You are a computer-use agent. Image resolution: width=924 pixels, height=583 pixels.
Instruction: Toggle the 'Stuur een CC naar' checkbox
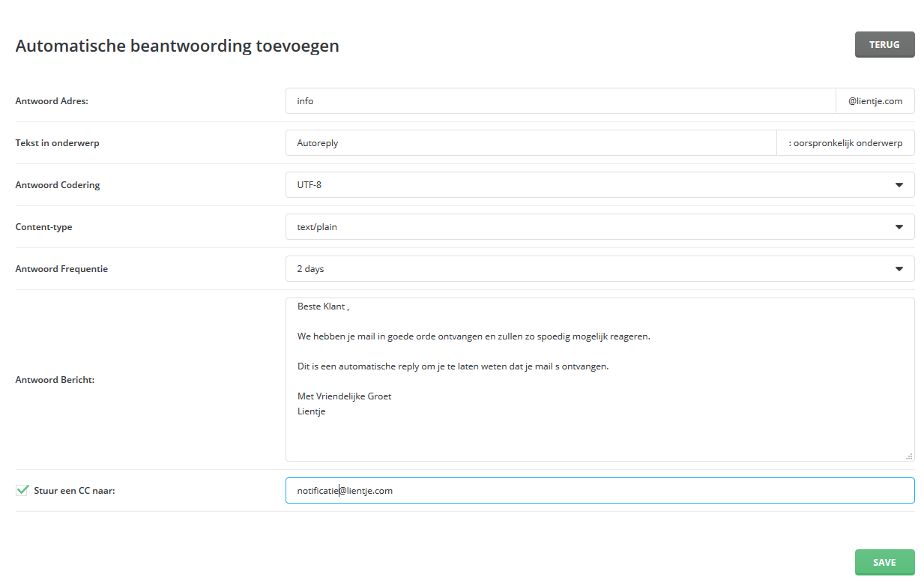pos(22,491)
